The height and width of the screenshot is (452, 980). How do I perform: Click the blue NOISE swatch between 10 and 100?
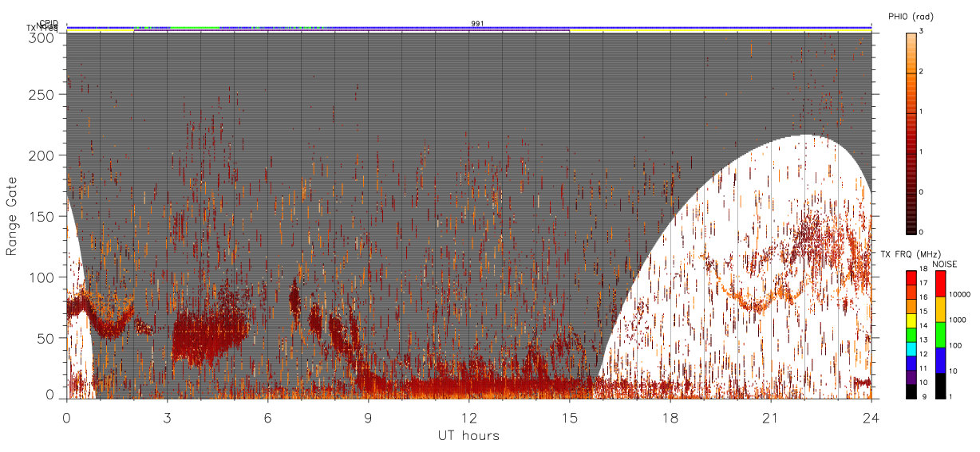[x=939, y=360]
